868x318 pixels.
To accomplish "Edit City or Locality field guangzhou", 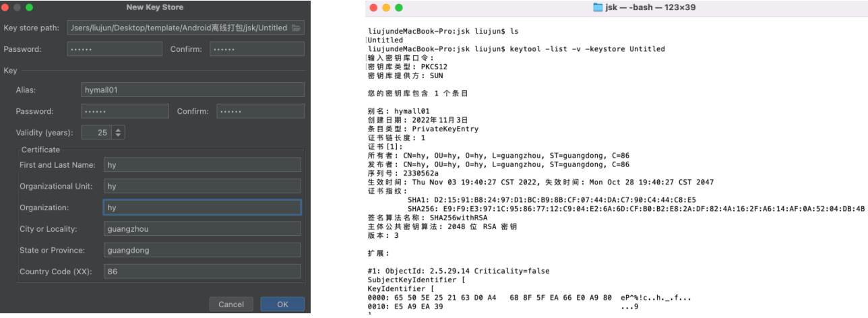I will (x=202, y=229).
